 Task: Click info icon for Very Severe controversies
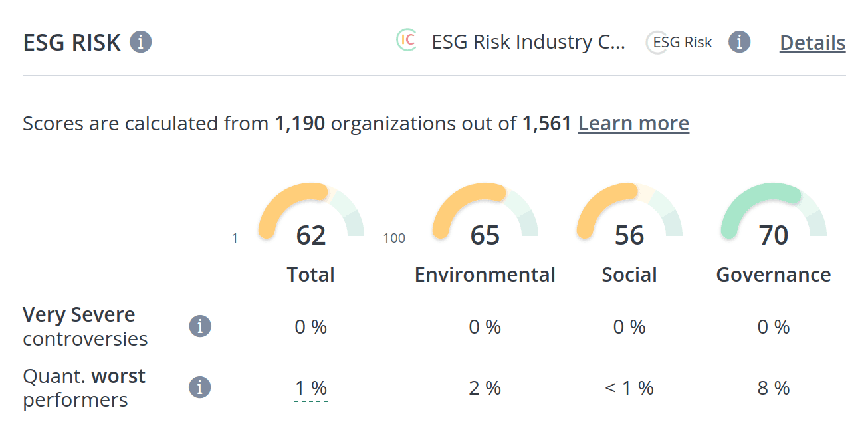pyautogui.click(x=200, y=326)
